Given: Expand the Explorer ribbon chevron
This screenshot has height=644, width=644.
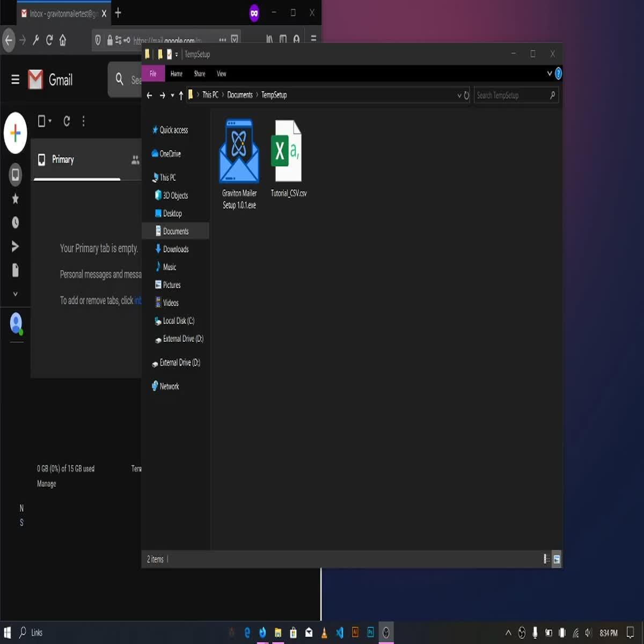Looking at the screenshot, I should (549, 74).
